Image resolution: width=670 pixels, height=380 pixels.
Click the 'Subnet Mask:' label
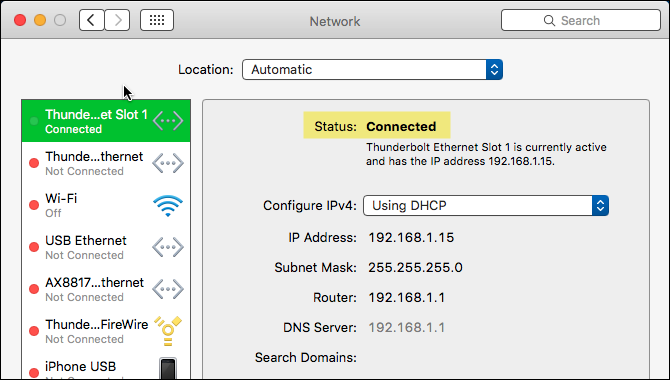coord(315,268)
